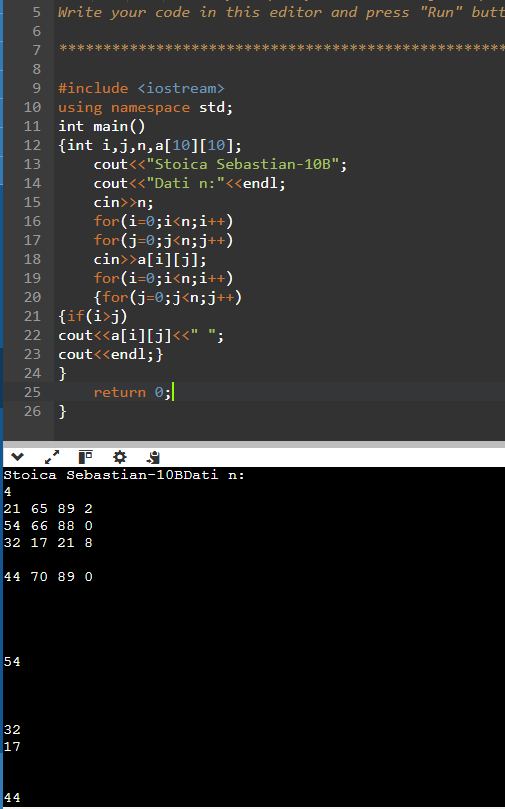505x809 pixels.
Task: Change the console panel layout position
Action: tap(86, 457)
